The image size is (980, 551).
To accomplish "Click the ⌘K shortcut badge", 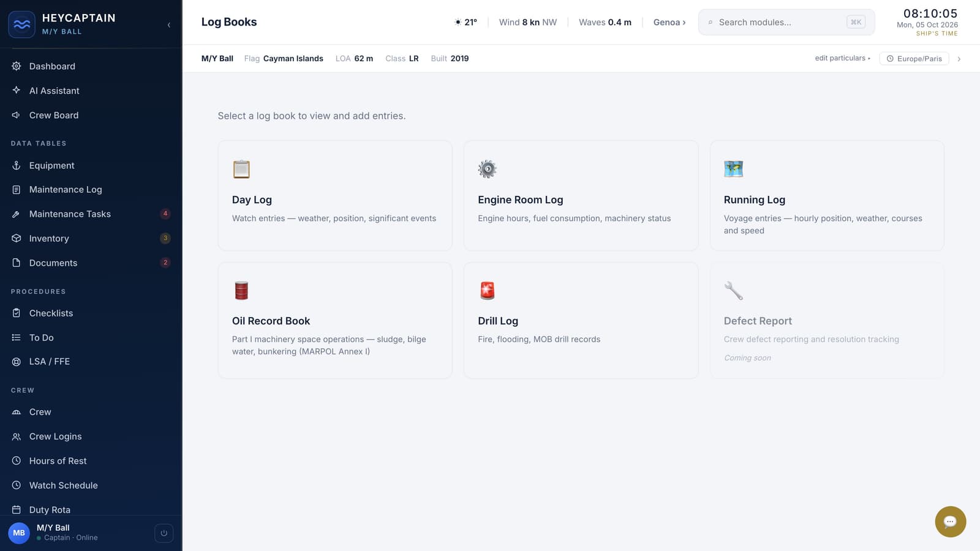I will (x=856, y=22).
